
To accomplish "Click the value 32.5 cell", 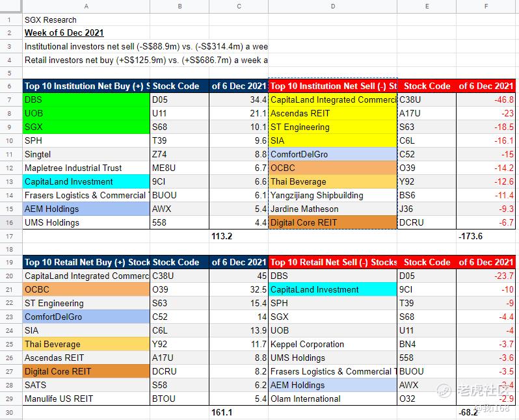I will 239,289.
